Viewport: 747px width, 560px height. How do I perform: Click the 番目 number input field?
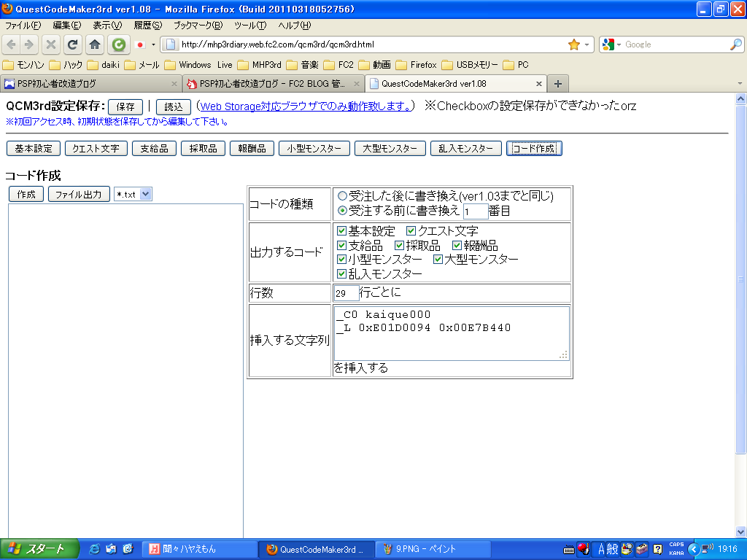476,211
